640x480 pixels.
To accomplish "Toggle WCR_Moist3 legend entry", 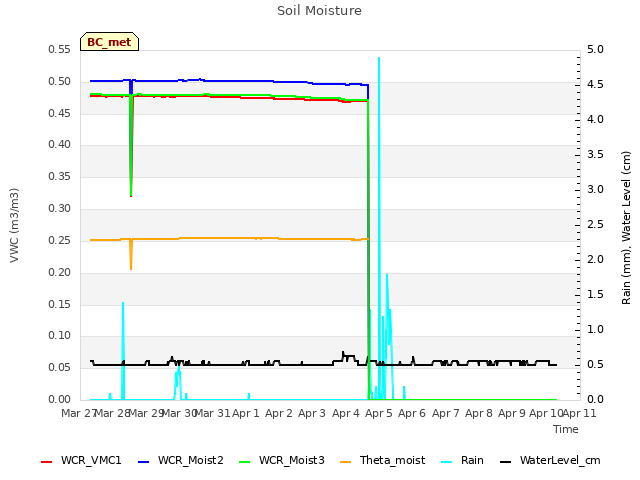I will pyautogui.click(x=281, y=460).
